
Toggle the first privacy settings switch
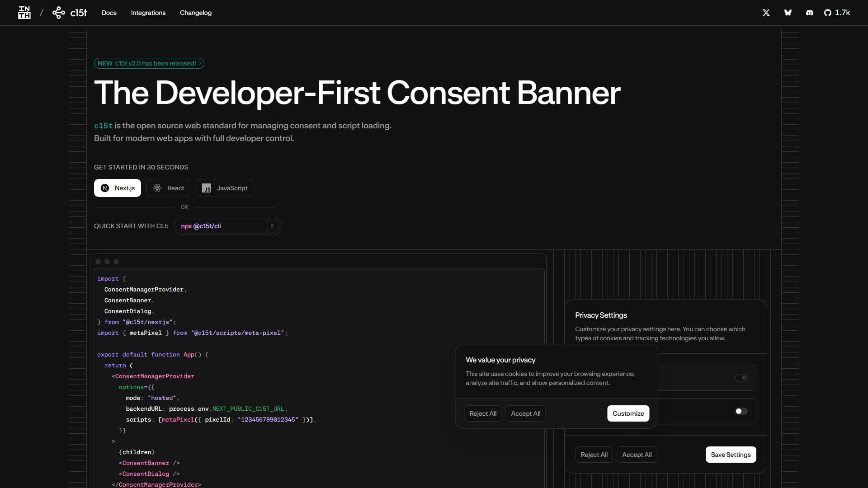[x=741, y=378]
